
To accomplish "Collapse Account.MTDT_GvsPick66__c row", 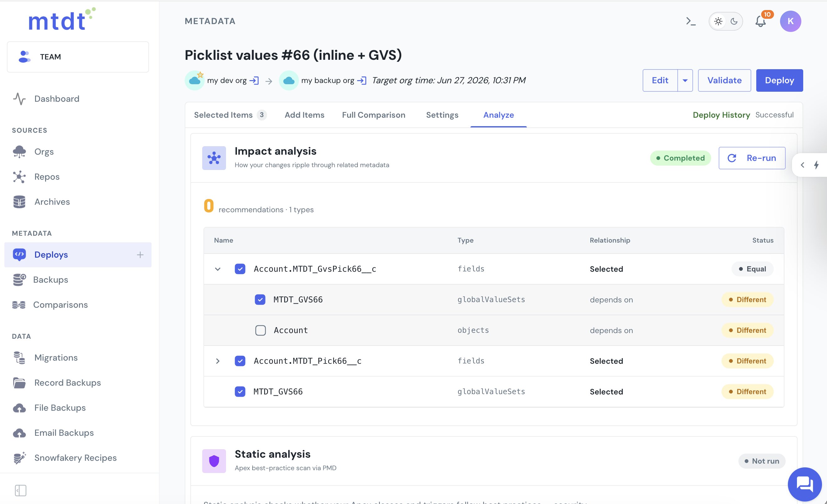I will point(218,269).
